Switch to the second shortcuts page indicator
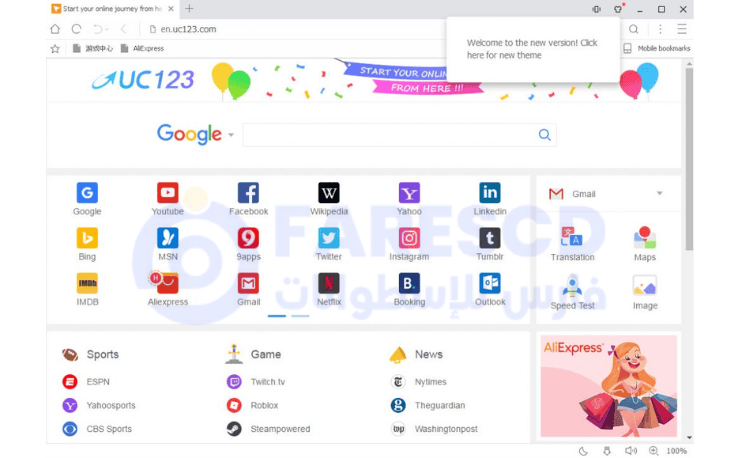The width and height of the screenshot is (738, 458). pyautogui.click(x=300, y=316)
